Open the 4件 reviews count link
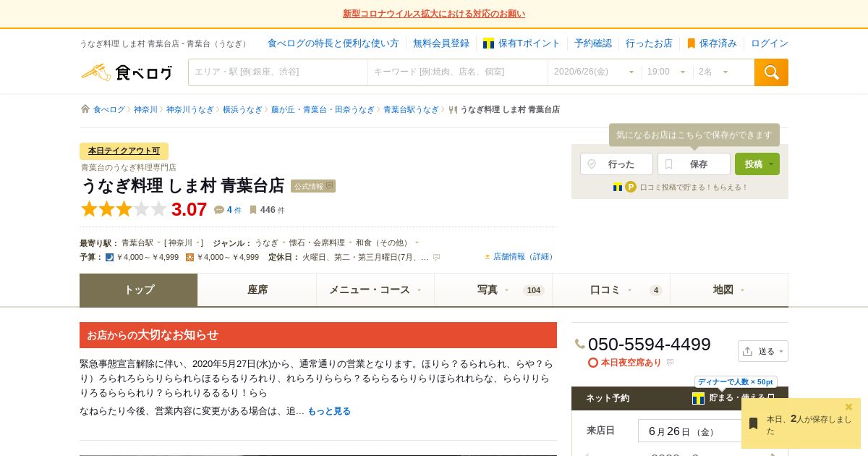The image size is (868, 456). (x=234, y=210)
